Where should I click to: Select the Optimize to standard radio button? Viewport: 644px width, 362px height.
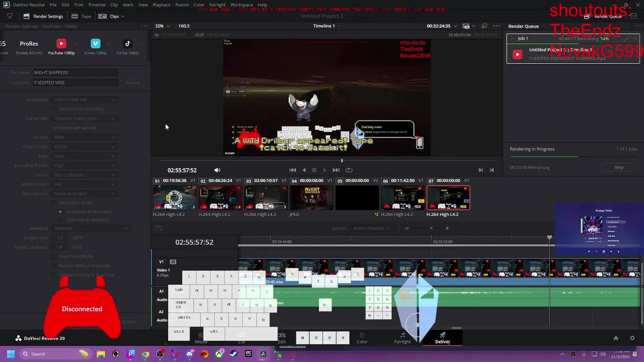(x=60, y=220)
